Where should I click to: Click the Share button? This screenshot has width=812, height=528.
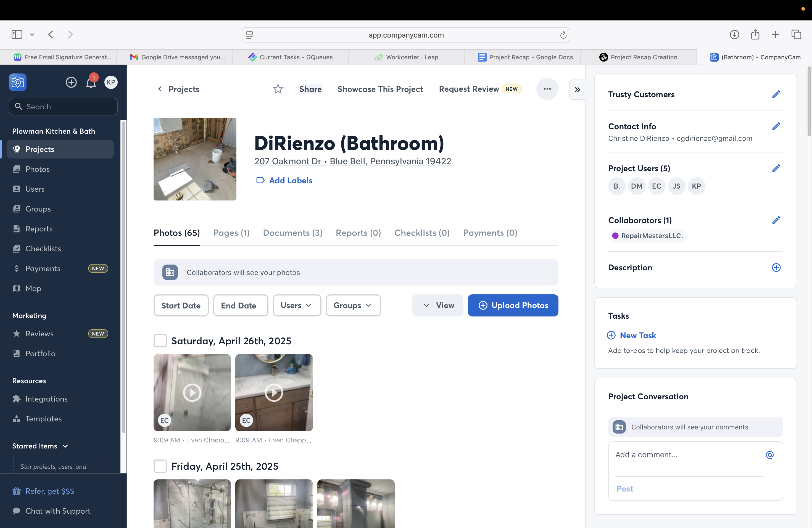point(310,89)
